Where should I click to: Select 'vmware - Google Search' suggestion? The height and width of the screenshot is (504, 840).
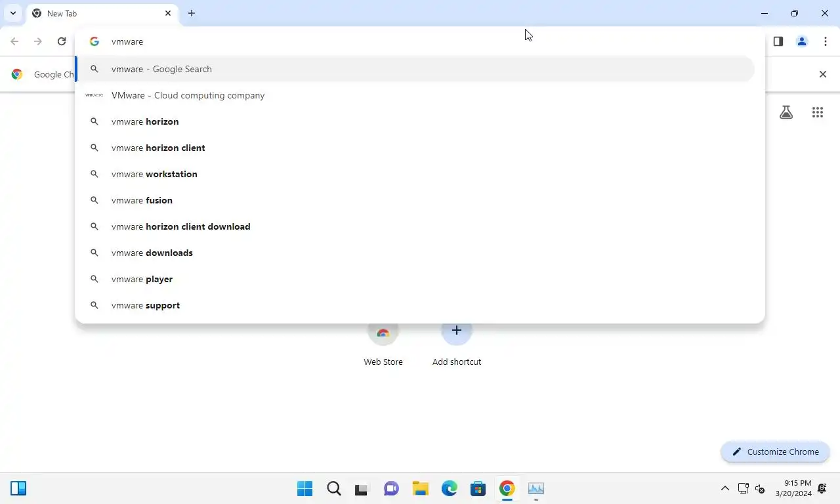click(x=415, y=69)
